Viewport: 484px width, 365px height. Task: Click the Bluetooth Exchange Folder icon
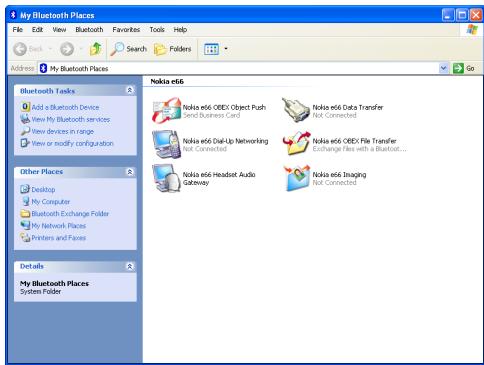pos(25,213)
